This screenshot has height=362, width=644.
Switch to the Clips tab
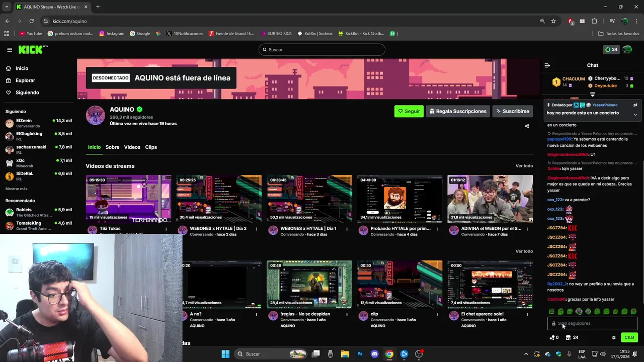point(151,147)
